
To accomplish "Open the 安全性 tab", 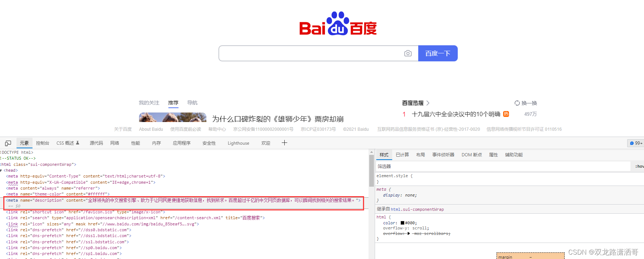I will pyautogui.click(x=209, y=143).
